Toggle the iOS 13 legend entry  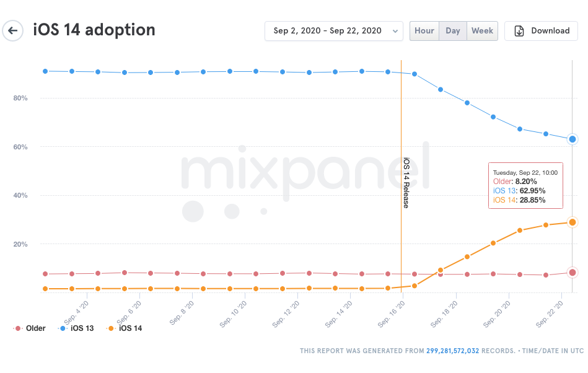[x=76, y=328]
